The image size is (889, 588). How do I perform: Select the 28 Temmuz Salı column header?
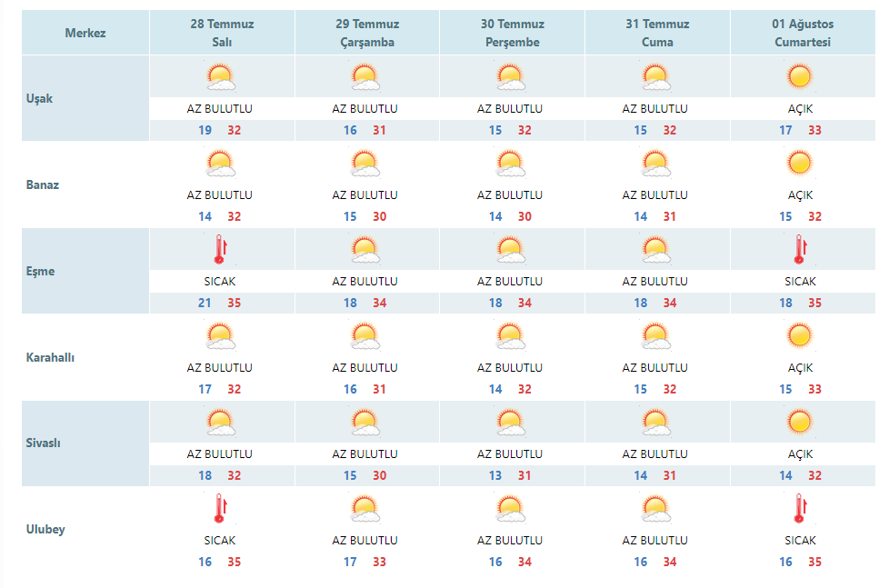pyautogui.click(x=222, y=33)
